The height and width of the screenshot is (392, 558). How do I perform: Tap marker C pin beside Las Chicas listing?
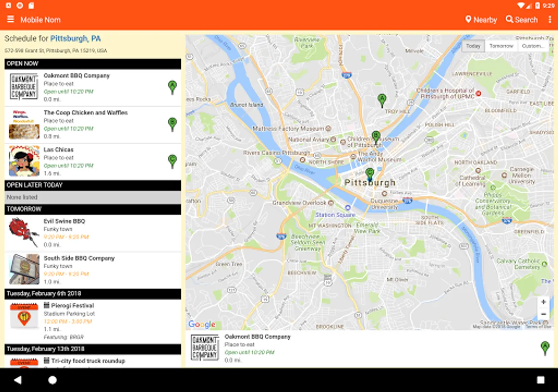[172, 161]
